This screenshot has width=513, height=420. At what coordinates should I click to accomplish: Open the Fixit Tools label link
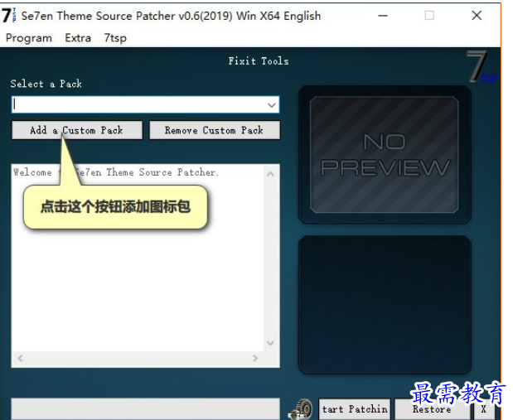pos(259,61)
